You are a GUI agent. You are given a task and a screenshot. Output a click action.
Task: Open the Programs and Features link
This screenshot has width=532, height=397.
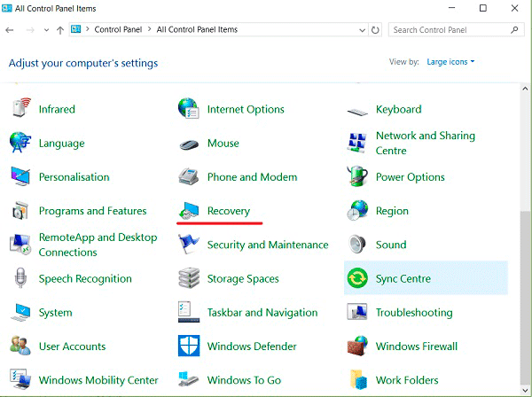point(92,211)
